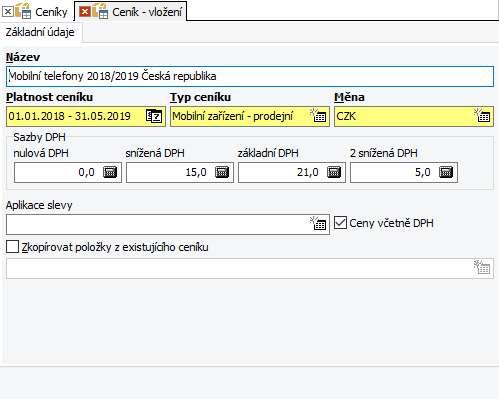The image size is (499, 399).
Task: Enable Zkopírovat položky z existujícího ceníku
Action: coord(12,247)
